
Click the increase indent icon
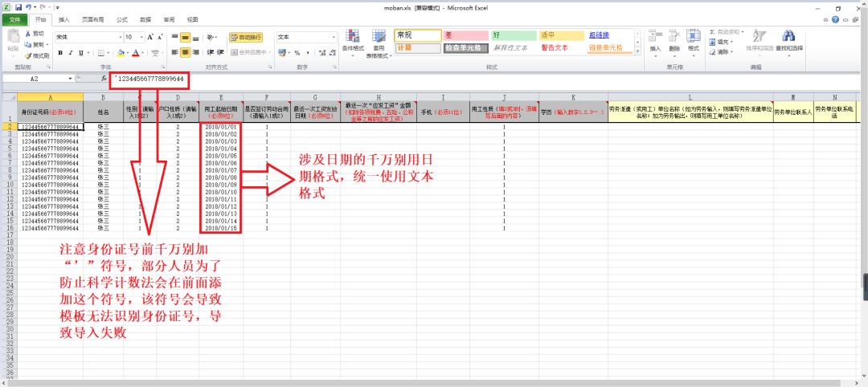click(220, 52)
